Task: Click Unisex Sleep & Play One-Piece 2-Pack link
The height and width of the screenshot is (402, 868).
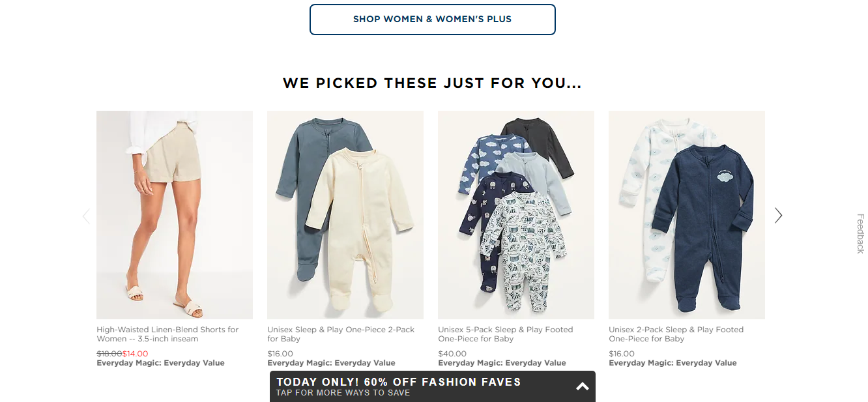Action: (x=341, y=334)
